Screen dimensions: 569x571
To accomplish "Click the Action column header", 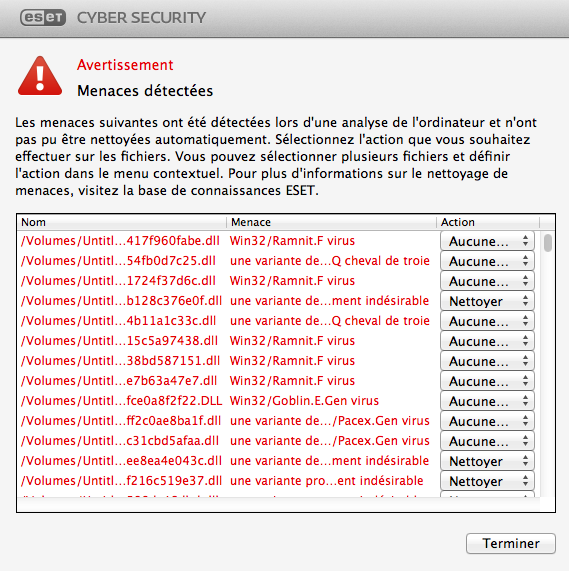I will tap(488, 222).
